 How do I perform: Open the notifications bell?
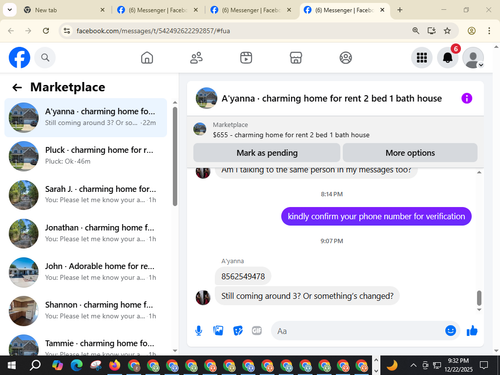click(x=448, y=58)
